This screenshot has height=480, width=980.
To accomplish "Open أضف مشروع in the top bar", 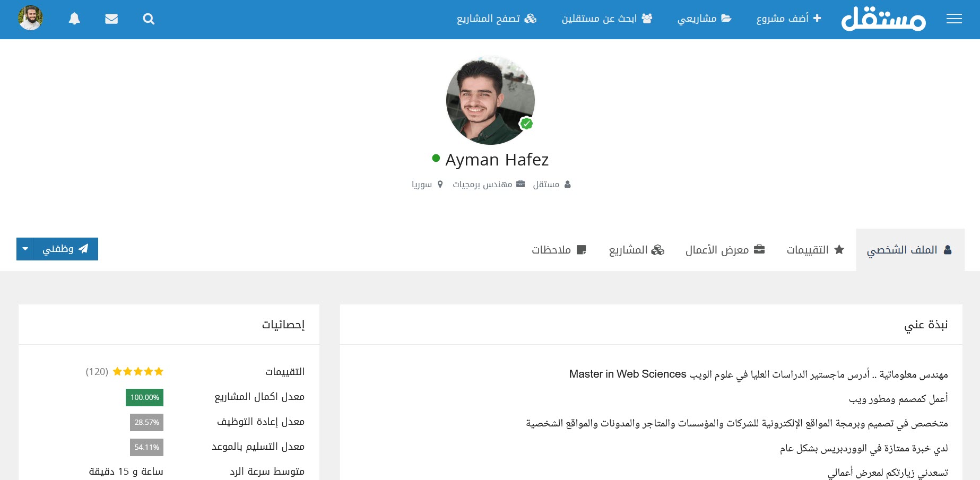I will [x=789, y=19].
